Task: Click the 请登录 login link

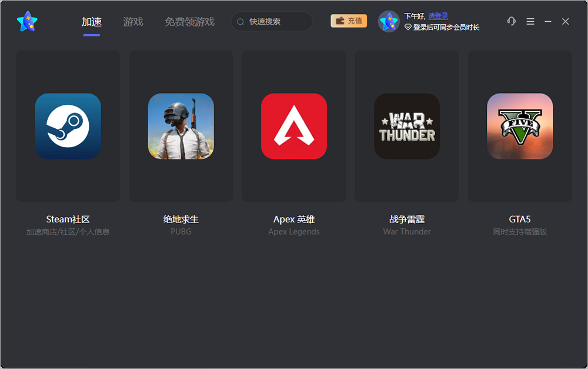Action: click(x=438, y=16)
